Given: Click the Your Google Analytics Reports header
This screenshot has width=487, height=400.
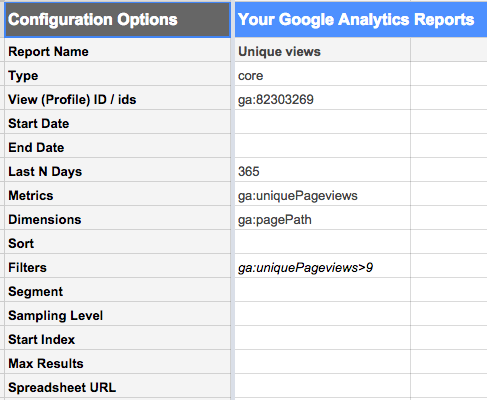Looking at the screenshot, I should [x=361, y=20].
